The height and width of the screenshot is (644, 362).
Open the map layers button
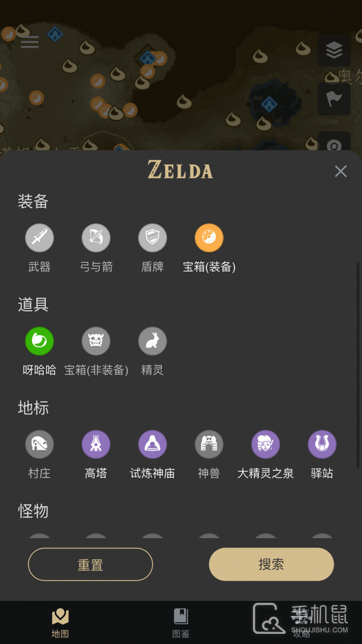[334, 51]
